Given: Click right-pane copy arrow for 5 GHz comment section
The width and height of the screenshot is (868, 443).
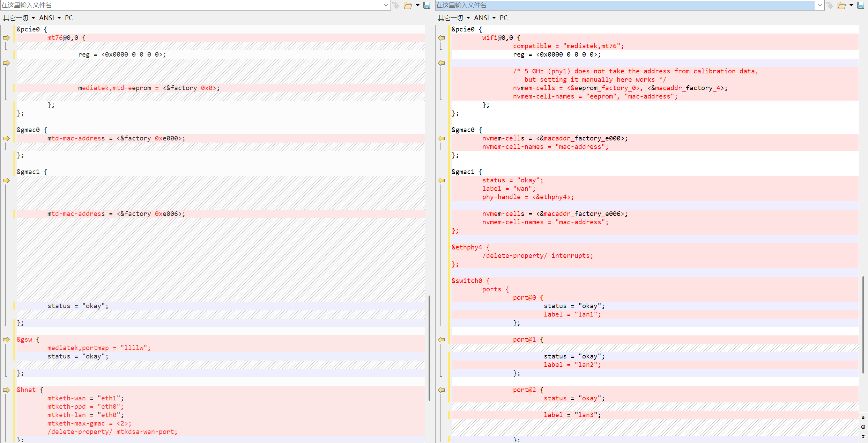Looking at the screenshot, I should (x=442, y=63).
